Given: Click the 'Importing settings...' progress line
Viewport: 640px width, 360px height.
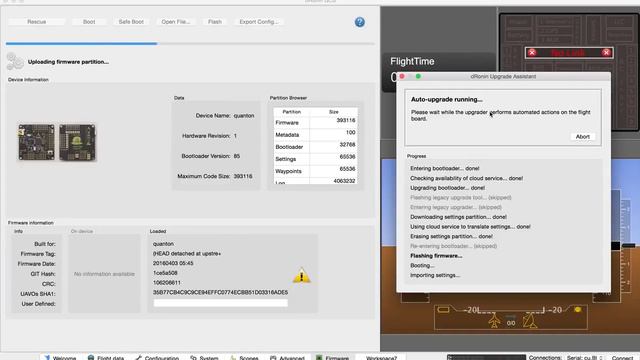Looking at the screenshot, I should click(435, 275).
